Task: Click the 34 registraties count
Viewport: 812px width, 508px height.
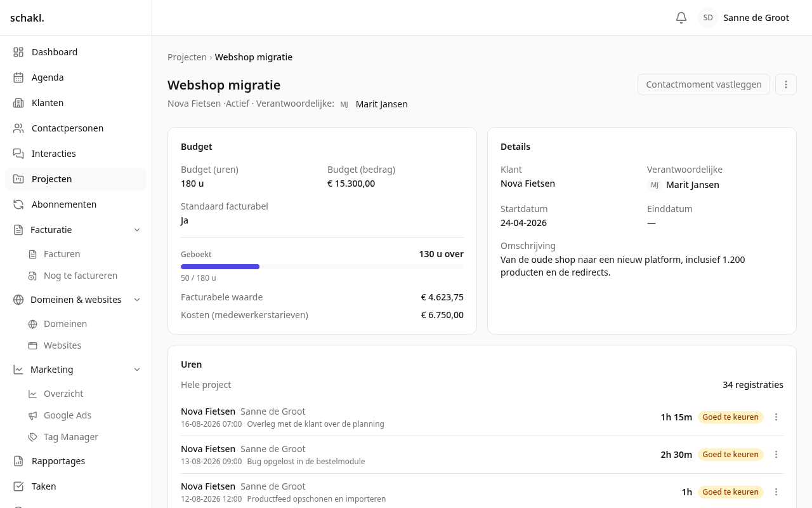Action: (753, 385)
